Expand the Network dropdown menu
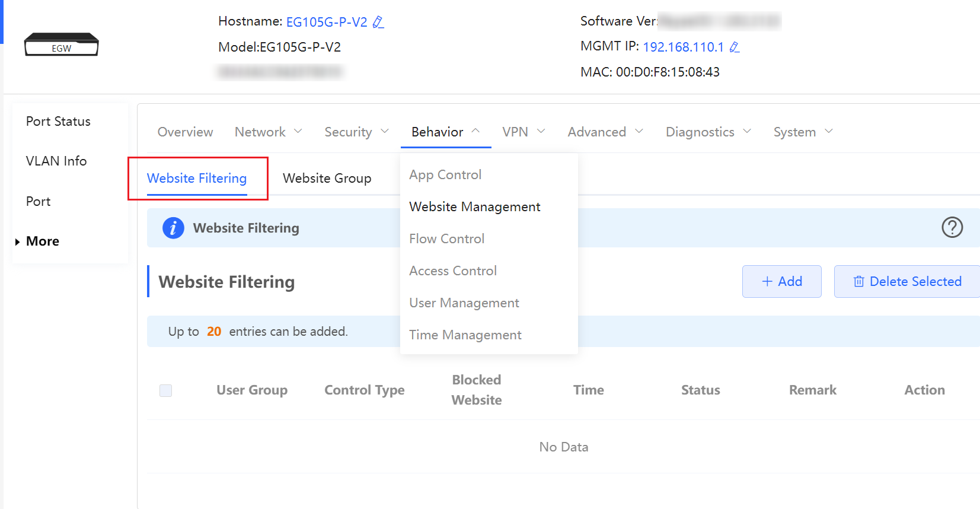This screenshot has width=980, height=509. [268, 132]
